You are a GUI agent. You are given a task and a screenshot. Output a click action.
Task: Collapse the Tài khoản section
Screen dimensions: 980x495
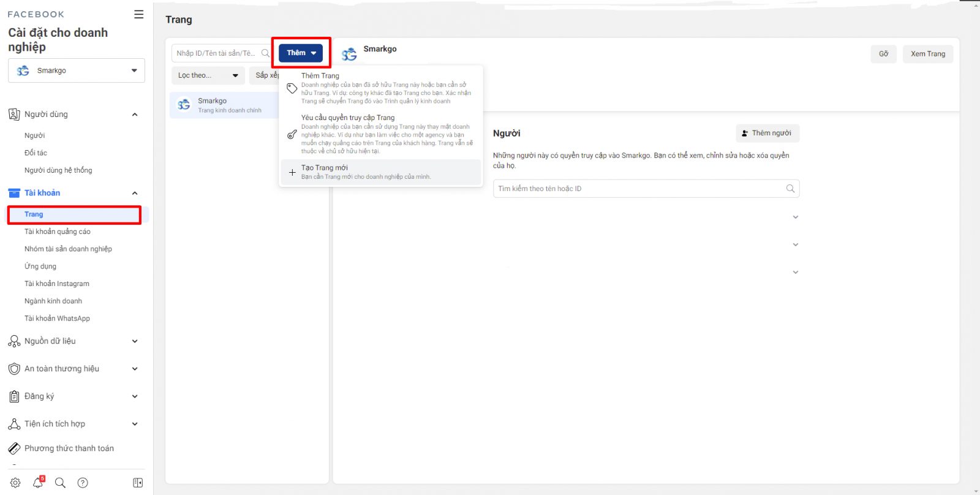coord(135,193)
